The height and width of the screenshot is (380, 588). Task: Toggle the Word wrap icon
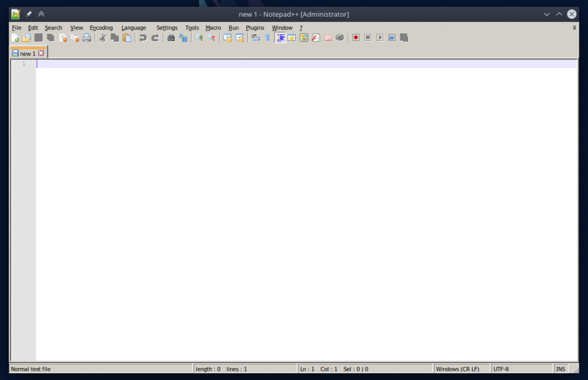256,38
